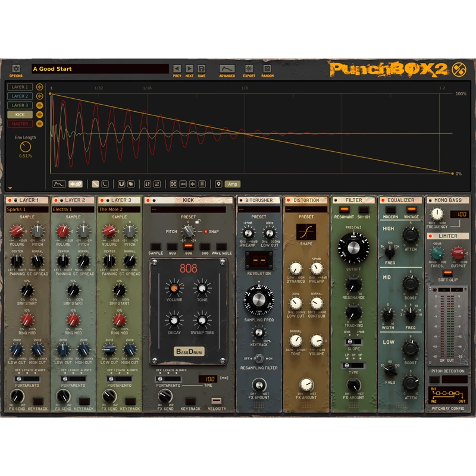
Task: Enable the magnet snap icon
Action: [121, 184]
